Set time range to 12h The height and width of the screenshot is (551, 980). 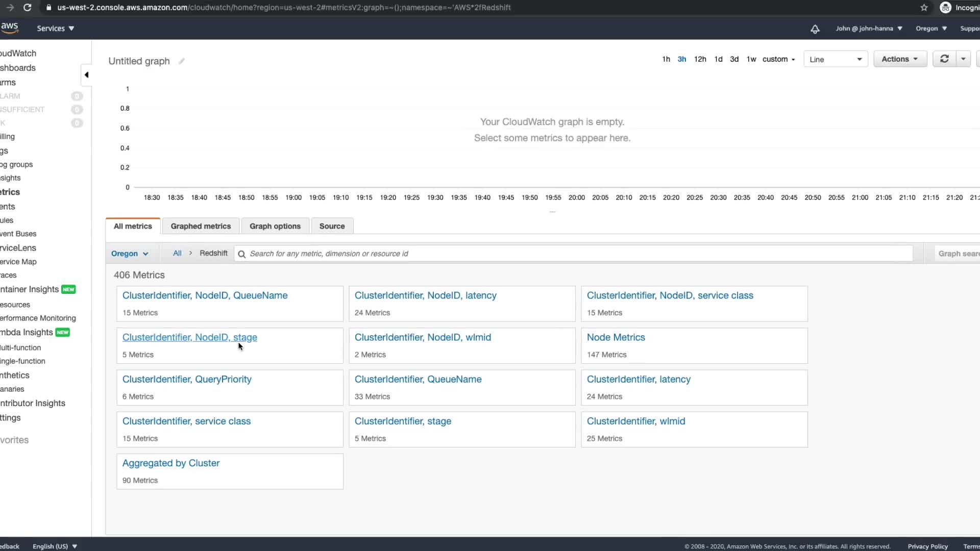click(700, 59)
